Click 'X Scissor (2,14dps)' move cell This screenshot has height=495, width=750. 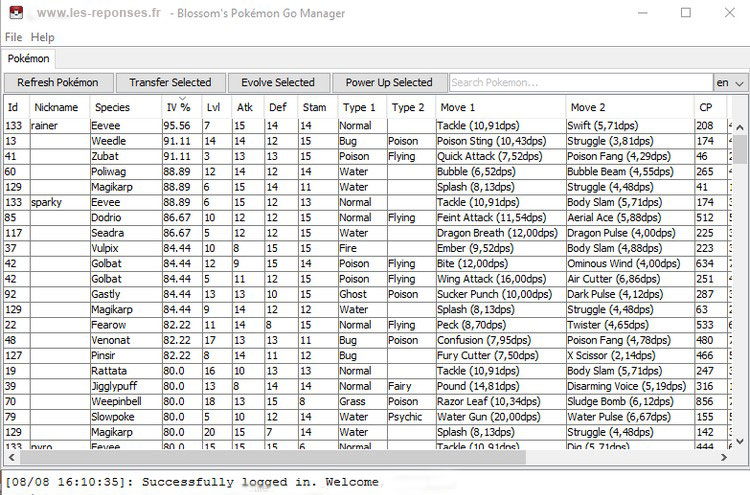[x=630, y=355]
